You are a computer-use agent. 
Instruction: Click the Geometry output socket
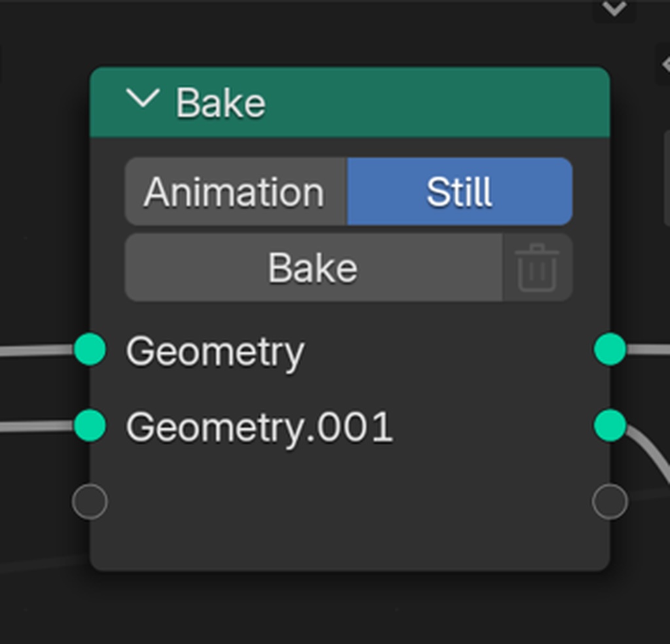610,349
